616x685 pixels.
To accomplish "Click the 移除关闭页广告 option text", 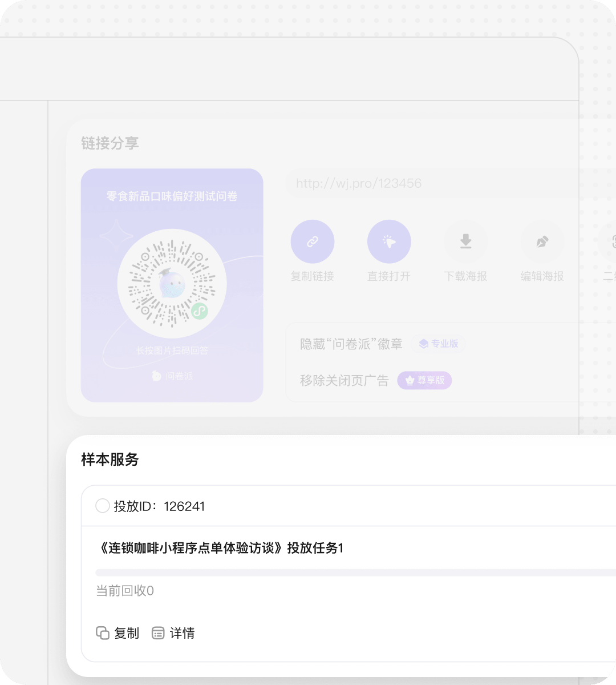I will 345,381.
